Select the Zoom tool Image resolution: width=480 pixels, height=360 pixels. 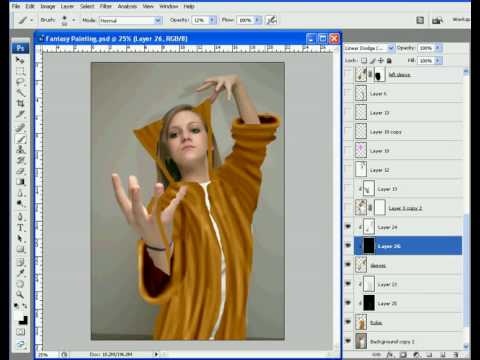[x=20, y=295]
